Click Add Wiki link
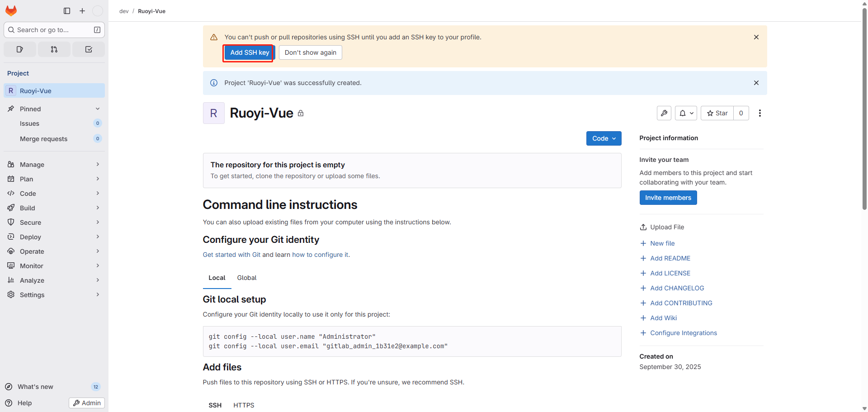The image size is (868, 412). [659, 318]
